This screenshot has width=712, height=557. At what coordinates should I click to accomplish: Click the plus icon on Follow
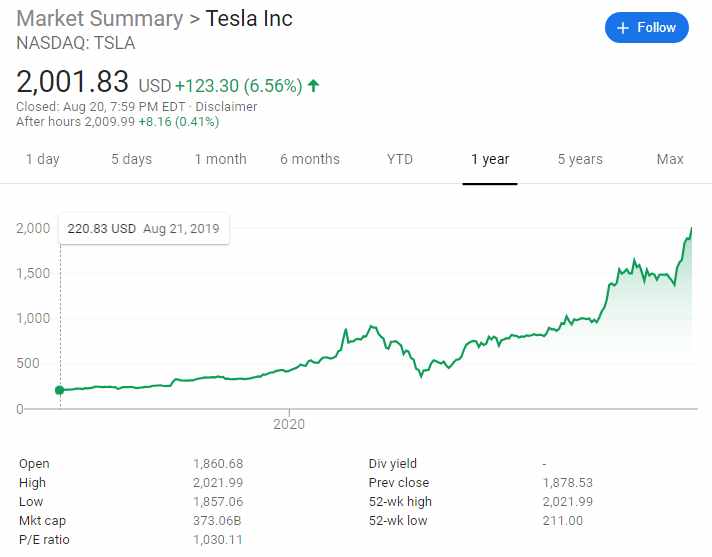click(x=624, y=28)
